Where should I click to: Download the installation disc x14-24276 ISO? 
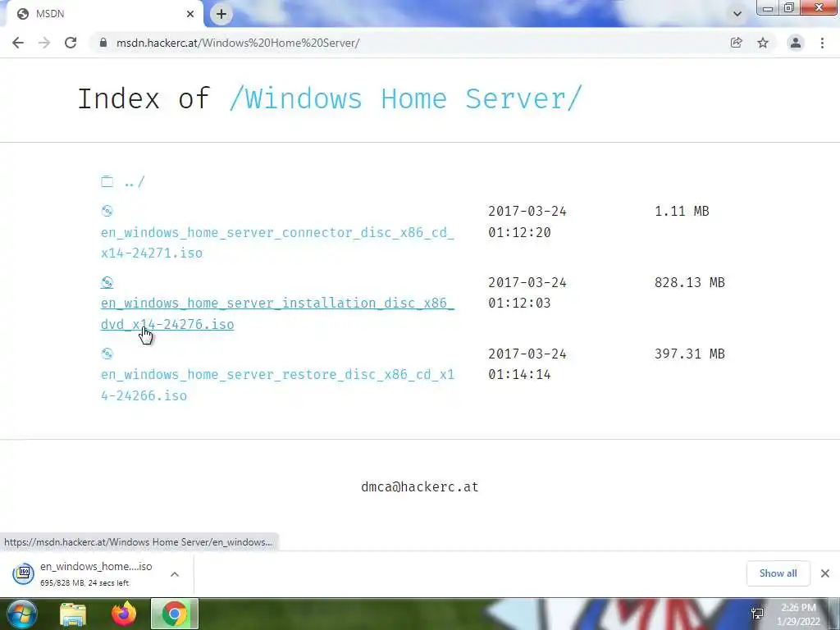277,313
